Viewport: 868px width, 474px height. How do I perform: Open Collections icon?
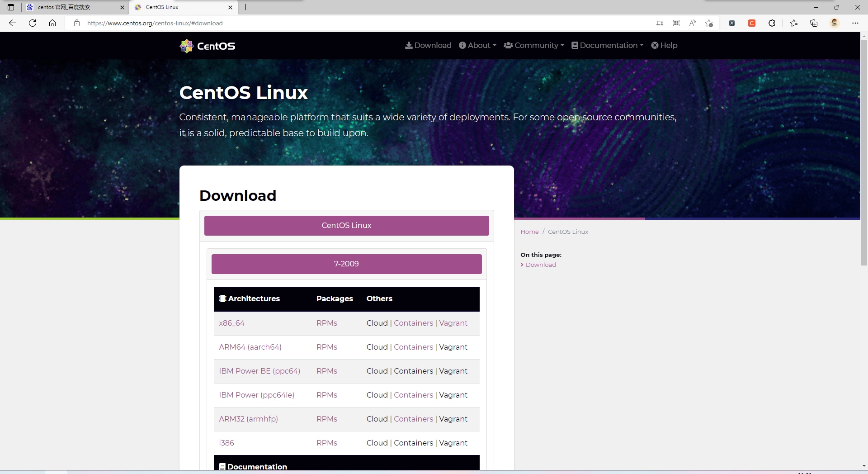tap(814, 23)
